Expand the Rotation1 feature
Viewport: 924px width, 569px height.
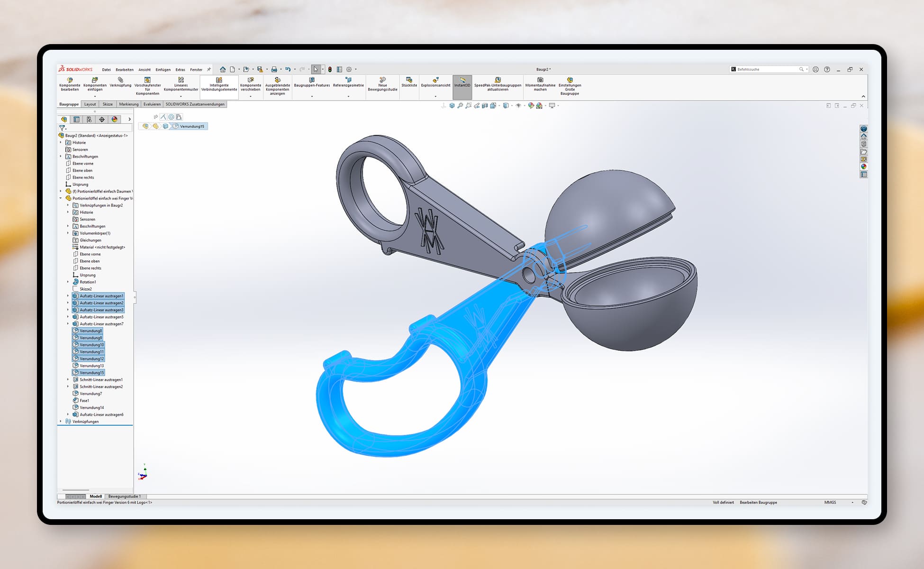(68, 282)
